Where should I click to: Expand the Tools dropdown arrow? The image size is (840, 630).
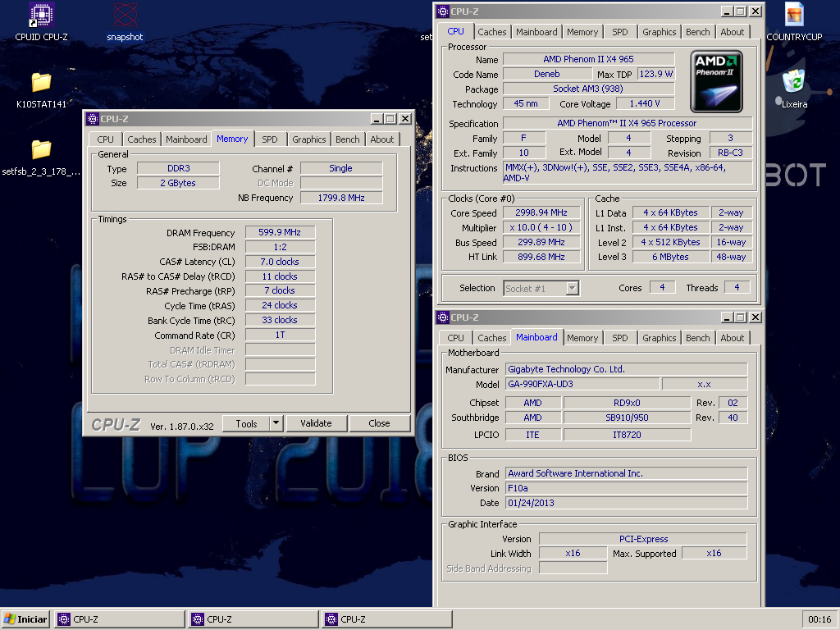(x=276, y=423)
